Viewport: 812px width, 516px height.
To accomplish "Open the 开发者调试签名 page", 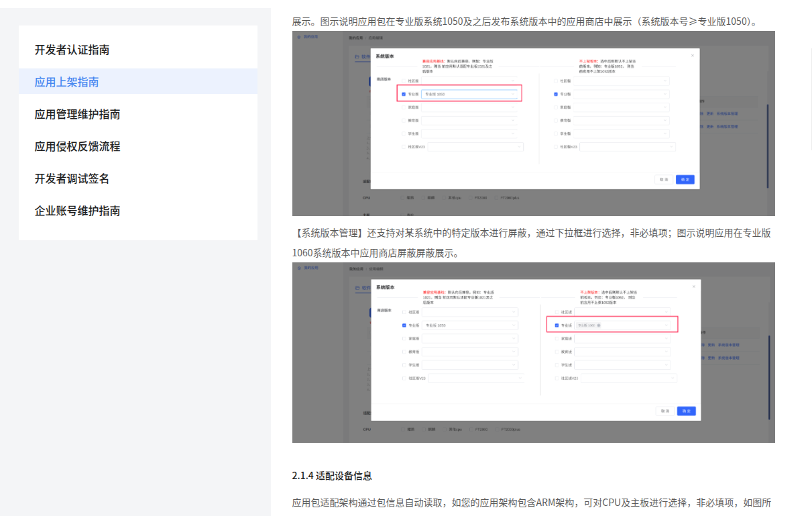I will click(x=72, y=178).
